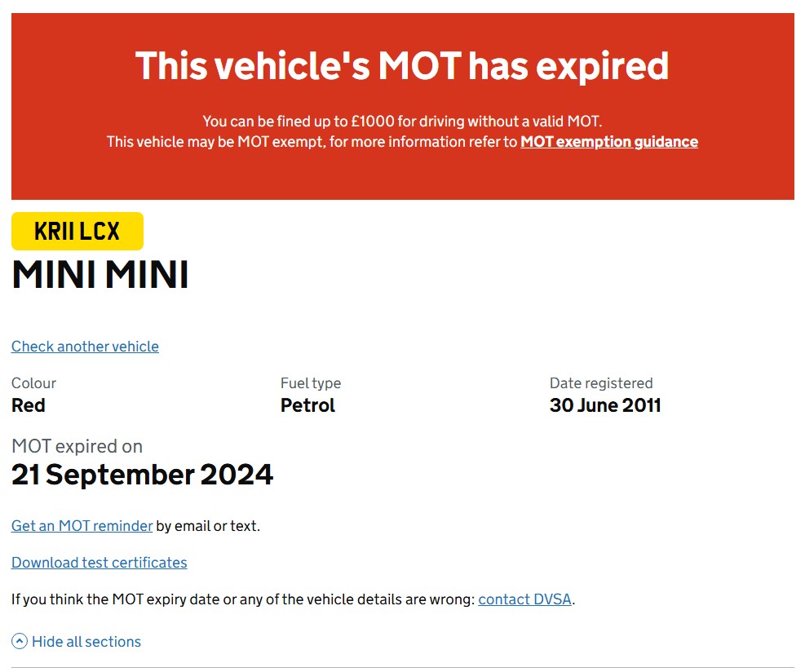Click the 'by email or text' sentence
The height and width of the screenshot is (672, 805).
coord(208,526)
